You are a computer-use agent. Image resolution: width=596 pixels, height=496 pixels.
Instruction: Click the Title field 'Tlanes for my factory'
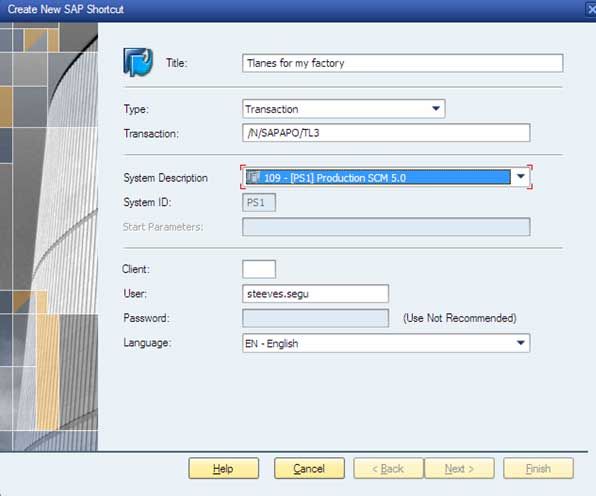[x=403, y=63]
